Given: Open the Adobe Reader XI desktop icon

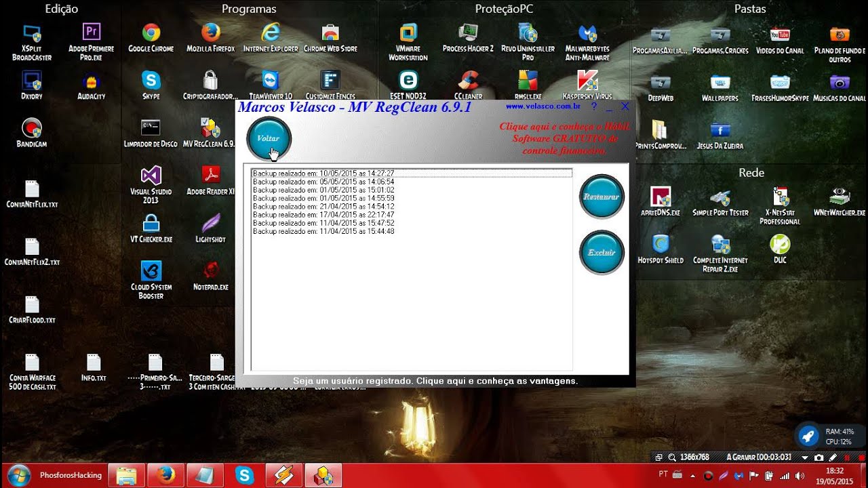Looking at the screenshot, I should (x=211, y=180).
